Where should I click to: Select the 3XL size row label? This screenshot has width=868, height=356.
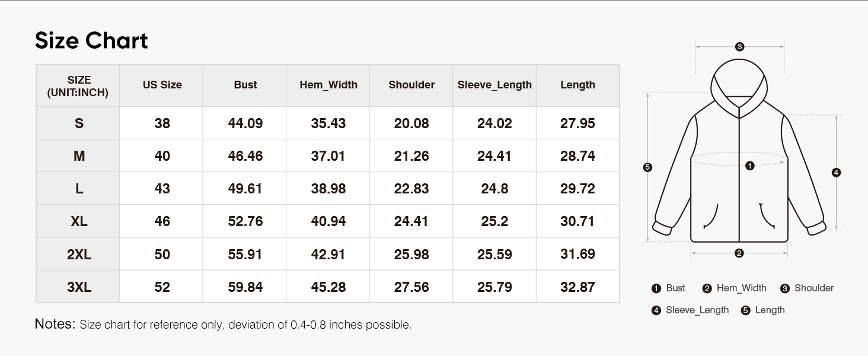79,287
